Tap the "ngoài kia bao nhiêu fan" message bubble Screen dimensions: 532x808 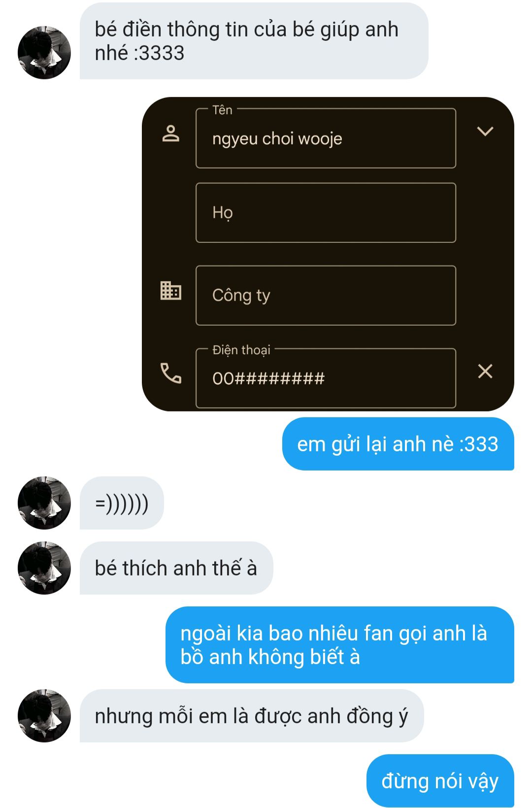[x=340, y=645]
